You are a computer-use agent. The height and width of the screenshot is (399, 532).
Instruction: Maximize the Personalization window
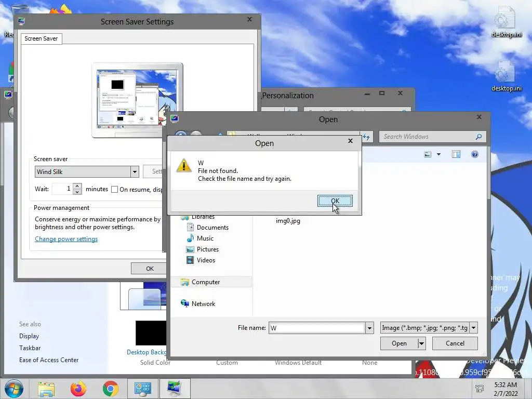click(382, 93)
